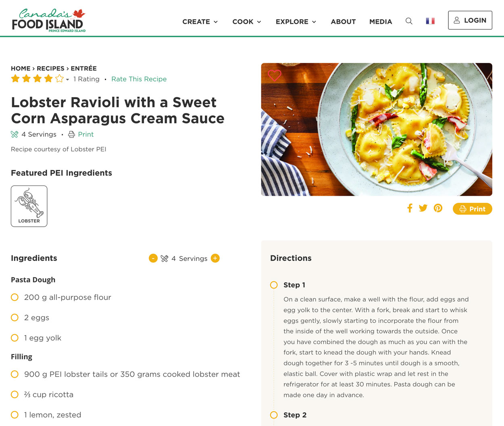The height and width of the screenshot is (426, 504).
Task: Mark 2/3 cup ricotta as done
Action: [x=15, y=395]
